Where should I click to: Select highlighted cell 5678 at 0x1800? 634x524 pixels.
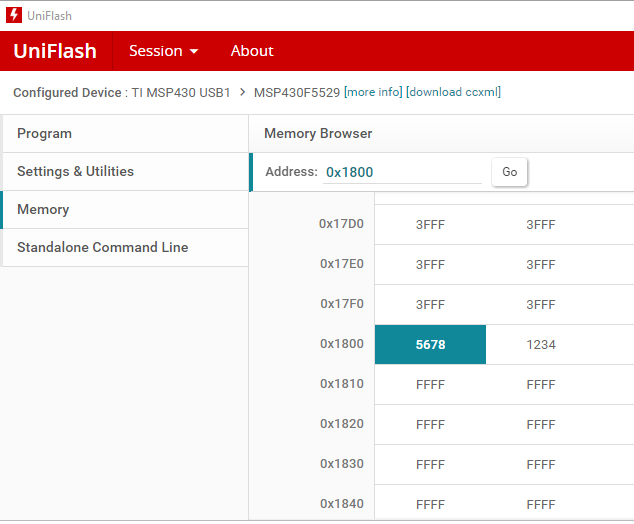click(430, 344)
